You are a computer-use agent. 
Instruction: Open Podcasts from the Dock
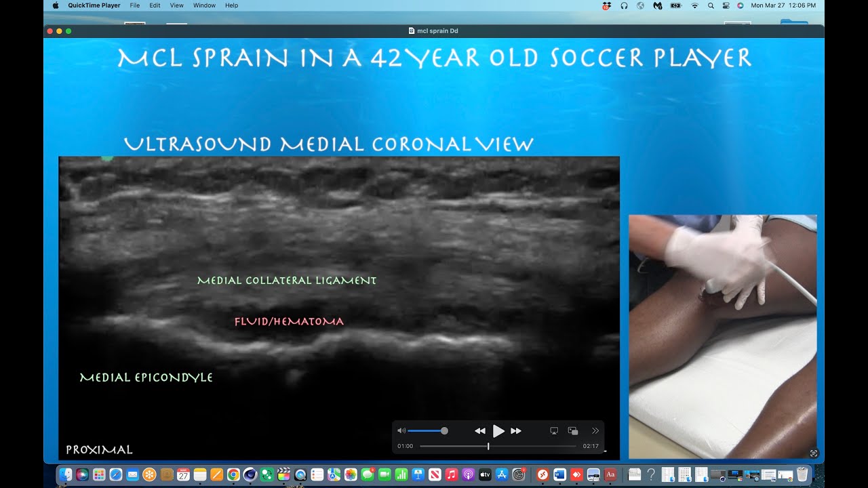tap(468, 474)
